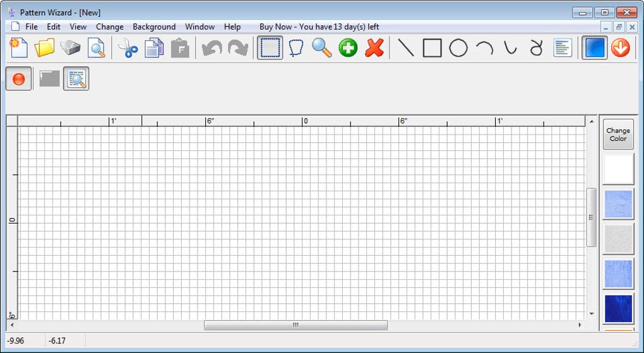This screenshot has width=644, height=353.
Task: Create a new pattern document
Action: [18, 47]
